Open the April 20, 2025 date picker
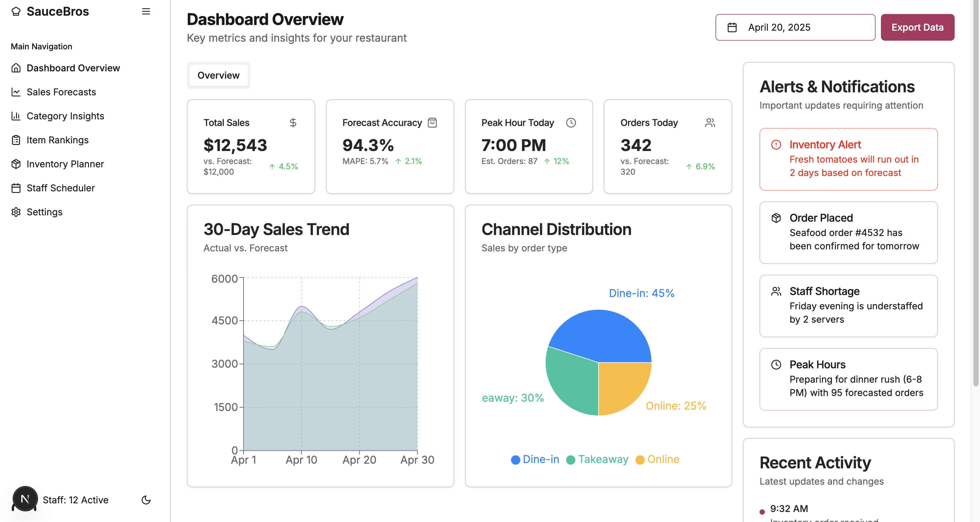Screen dimensions: 980x522 [x=795, y=27]
